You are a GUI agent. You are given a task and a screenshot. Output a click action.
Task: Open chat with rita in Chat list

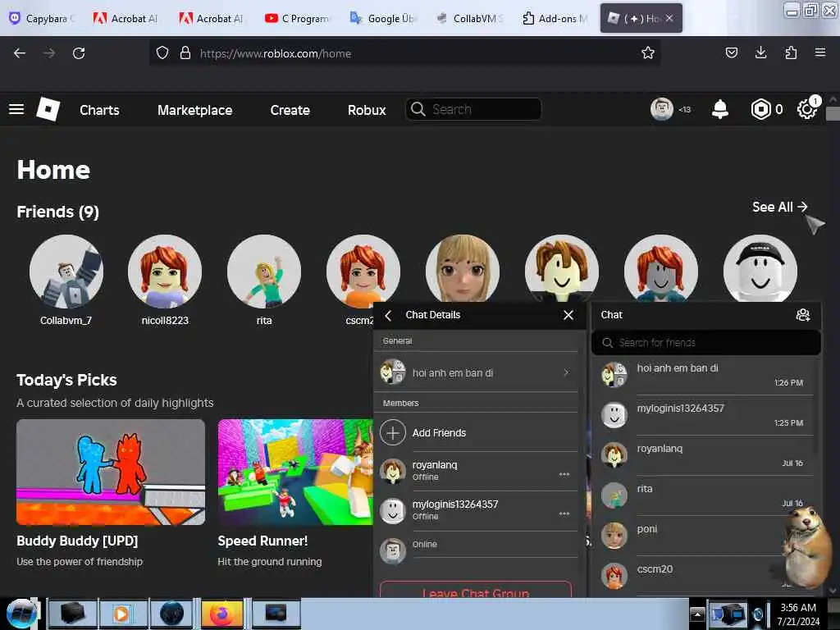[706, 495]
